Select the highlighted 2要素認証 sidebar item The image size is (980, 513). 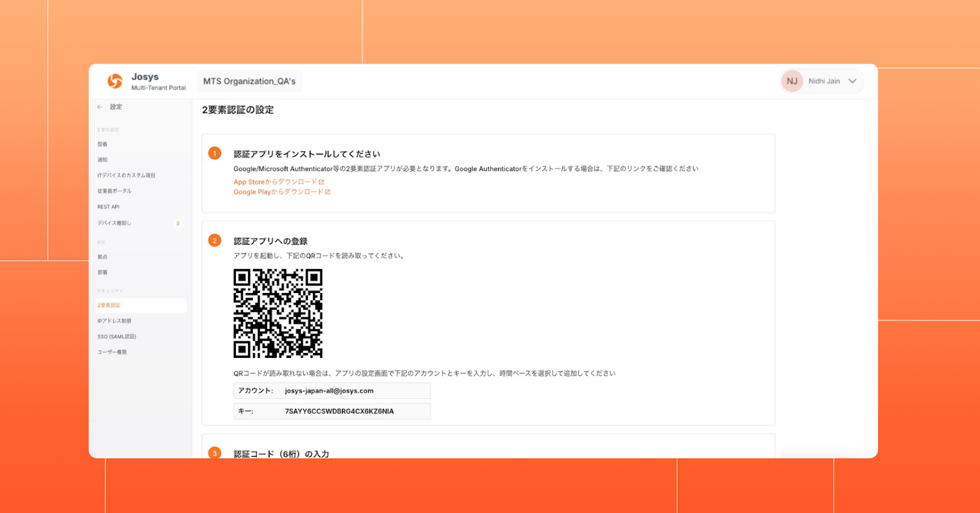(141, 305)
